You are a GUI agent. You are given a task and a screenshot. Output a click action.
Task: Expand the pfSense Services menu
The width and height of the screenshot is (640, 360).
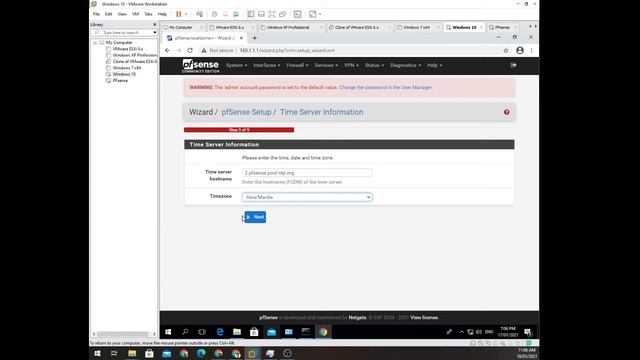point(326,65)
